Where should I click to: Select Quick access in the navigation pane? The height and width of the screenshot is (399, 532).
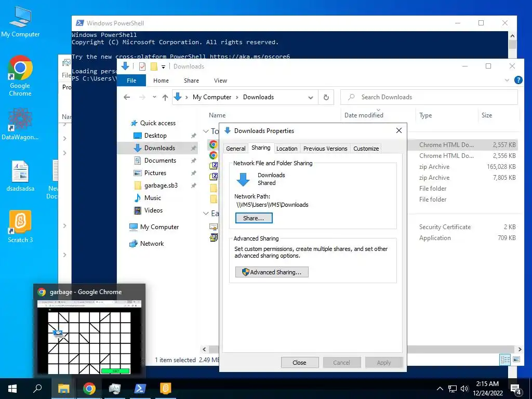coord(158,123)
